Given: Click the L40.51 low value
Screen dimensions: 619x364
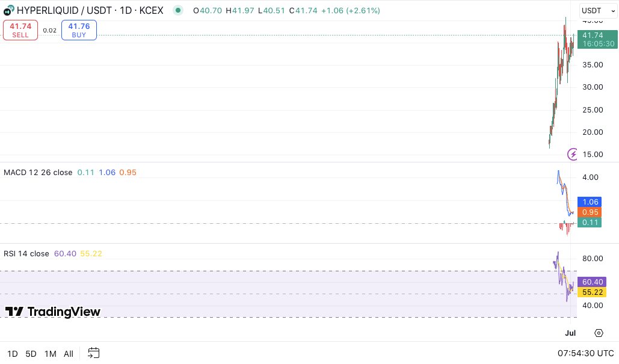Looking at the screenshot, I should click(271, 11).
